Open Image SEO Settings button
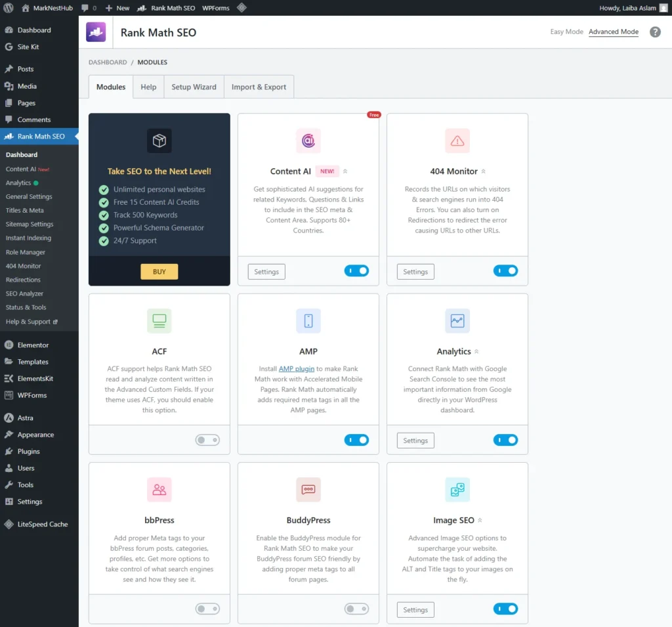This screenshot has width=672, height=627. pos(415,610)
